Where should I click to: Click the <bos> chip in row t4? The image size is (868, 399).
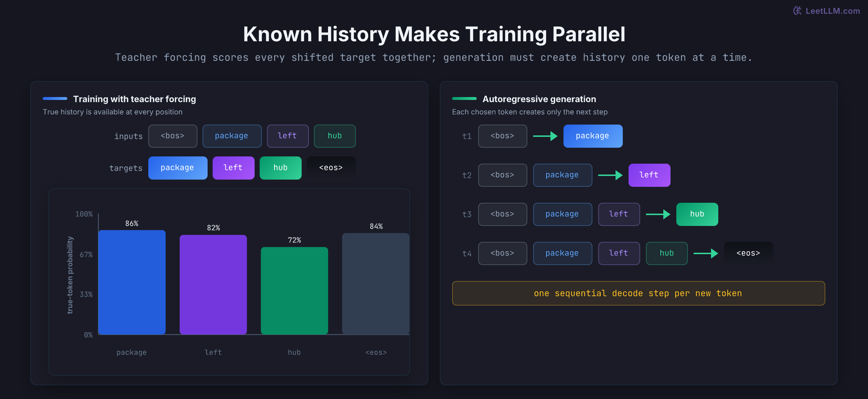point(503,253)
